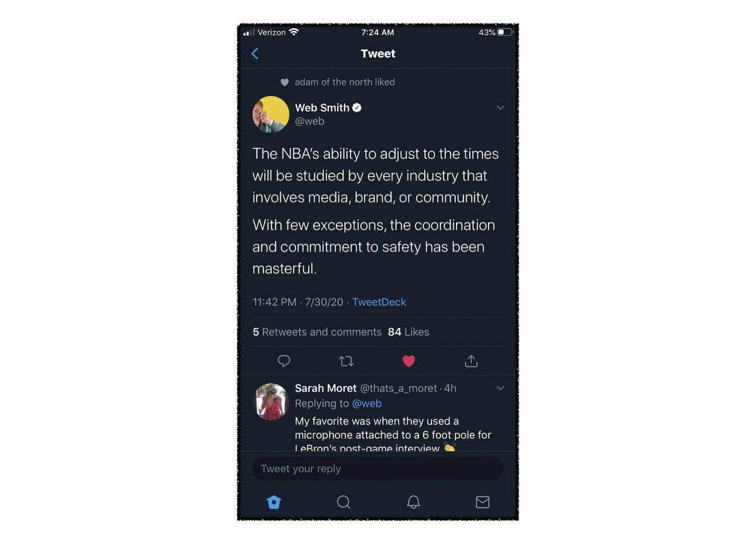Tap the Web Smith display name
756x545 pixels.
[322, 108]
